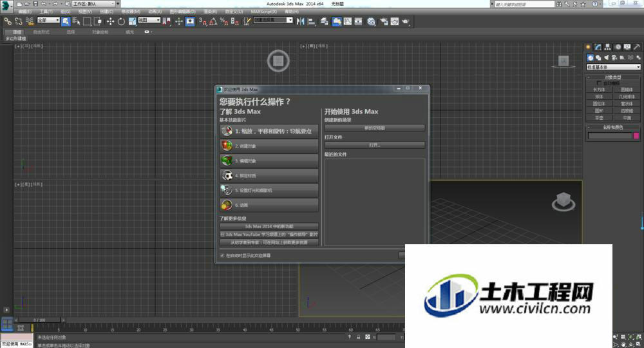Click the 新的空场景 button
This screenshot has width=644, height=348.
[x=375, y=128]
